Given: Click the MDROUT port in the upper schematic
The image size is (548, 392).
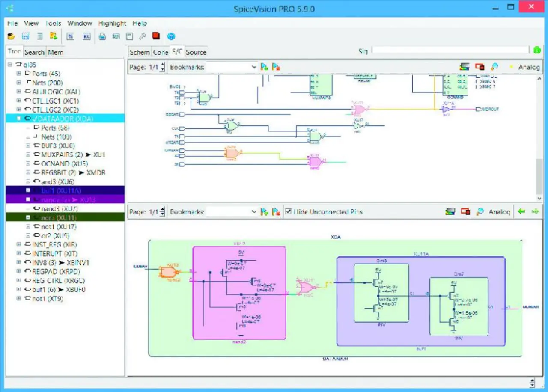Looking at the screenshot, I should pyautogui.click(x=487, y=110).
